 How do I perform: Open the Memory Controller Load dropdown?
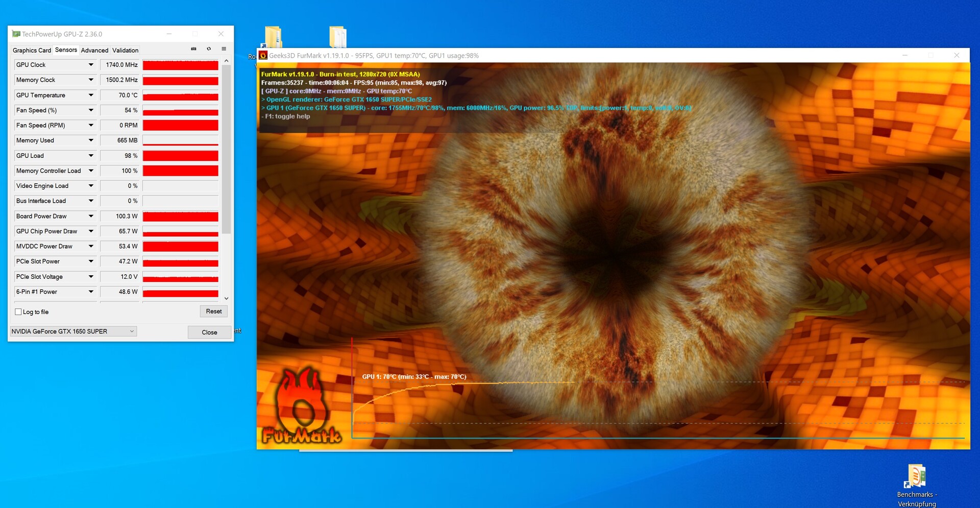point(91,171)
